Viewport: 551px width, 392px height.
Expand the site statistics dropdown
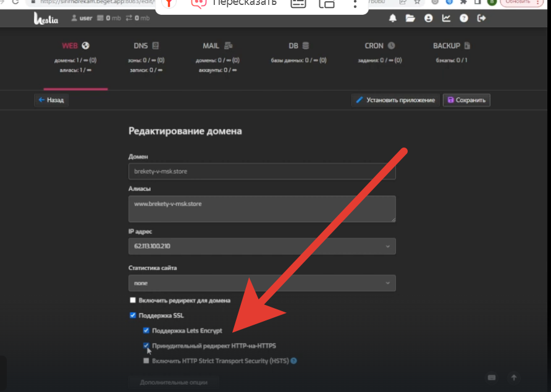point(262,283)
